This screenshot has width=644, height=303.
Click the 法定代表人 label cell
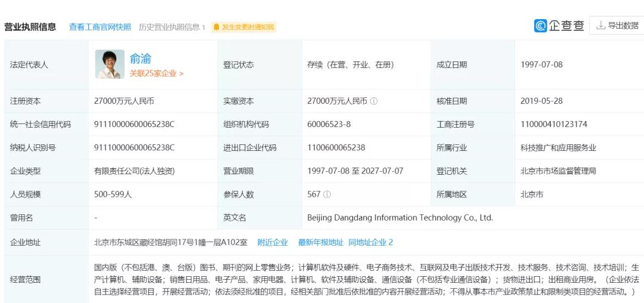[x=47, y=64]
